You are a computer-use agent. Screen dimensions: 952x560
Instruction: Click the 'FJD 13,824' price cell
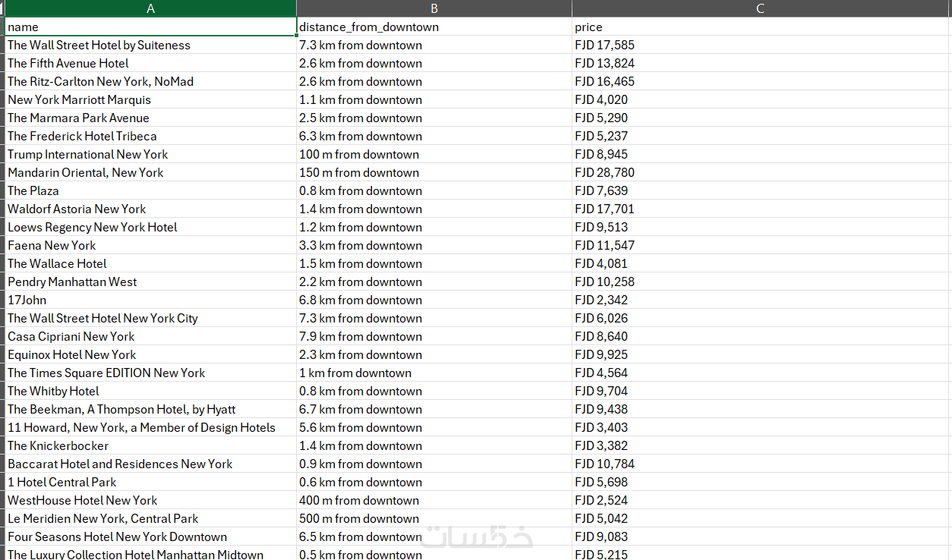[761, 63]
